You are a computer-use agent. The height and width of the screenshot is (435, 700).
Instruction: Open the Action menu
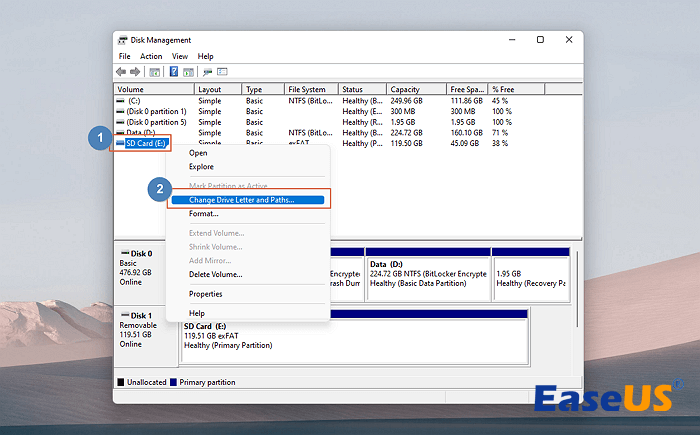point(151,56)
